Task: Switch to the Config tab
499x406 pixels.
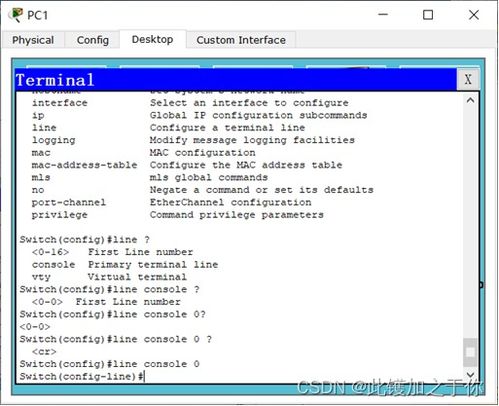Action: 93,40
